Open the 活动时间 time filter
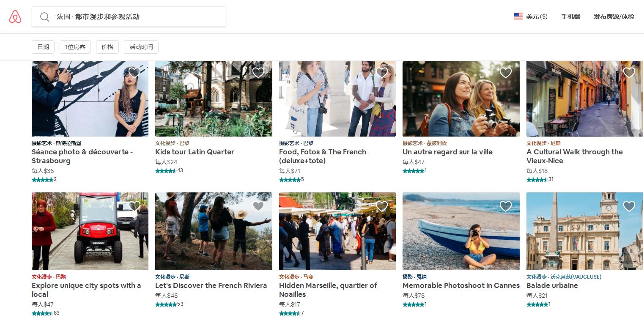This screenshot has width=644, height=326. click(141, 47)
